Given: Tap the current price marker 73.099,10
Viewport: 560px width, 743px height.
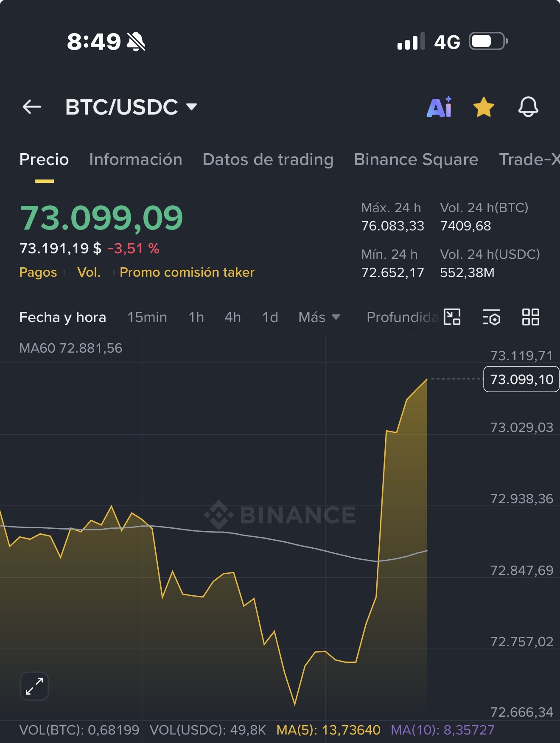Looking at the screenshot, I should click(521, 379).
